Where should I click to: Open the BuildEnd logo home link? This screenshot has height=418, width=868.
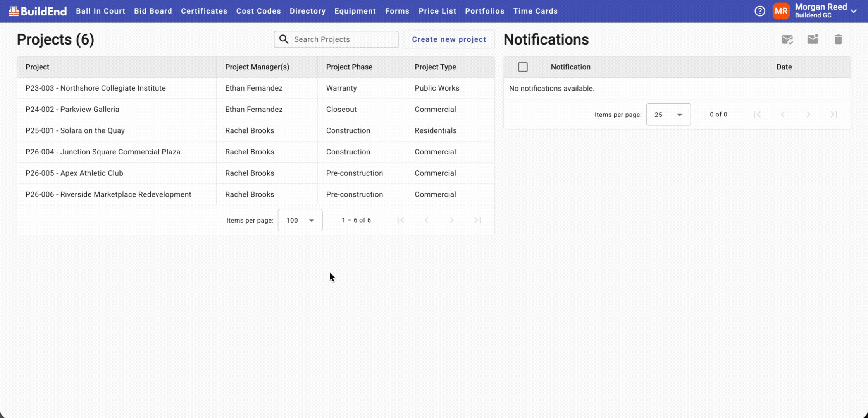[x=38, y=11]
